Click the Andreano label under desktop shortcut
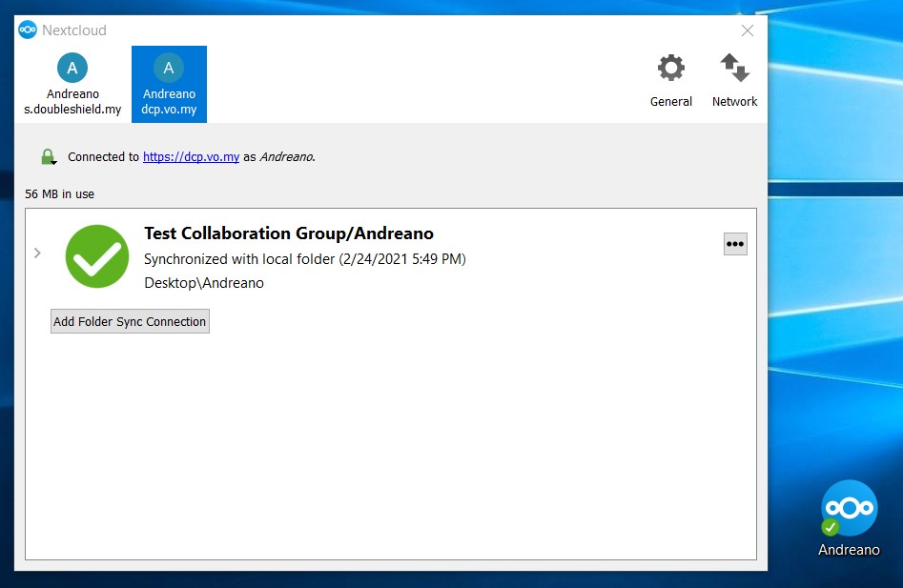 click(849, 550)
